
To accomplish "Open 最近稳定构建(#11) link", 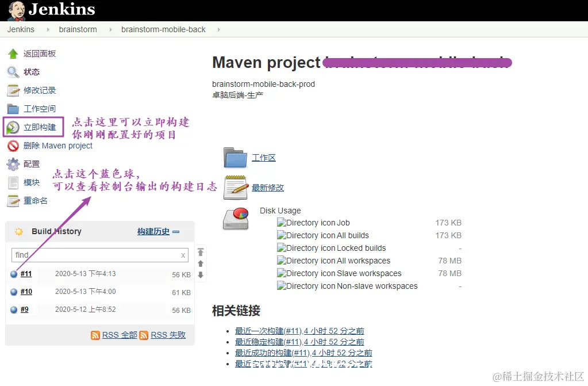I will coord(299,342).
